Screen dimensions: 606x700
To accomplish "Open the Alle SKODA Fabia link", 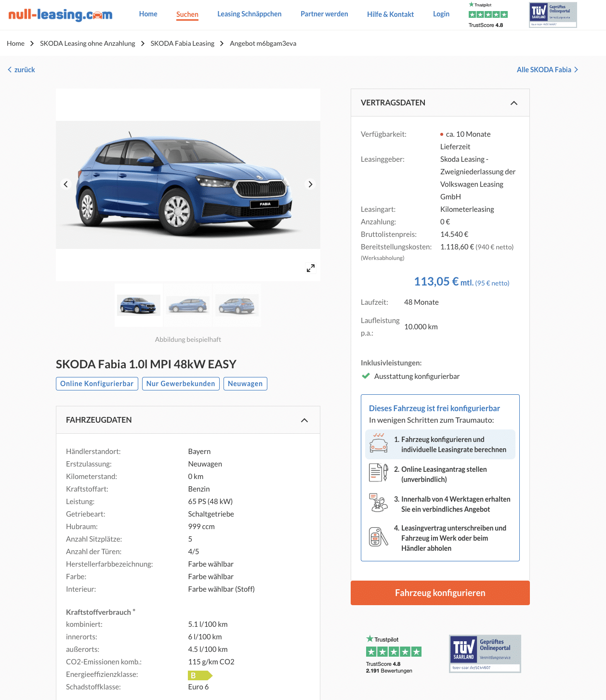I will [548, 70].
